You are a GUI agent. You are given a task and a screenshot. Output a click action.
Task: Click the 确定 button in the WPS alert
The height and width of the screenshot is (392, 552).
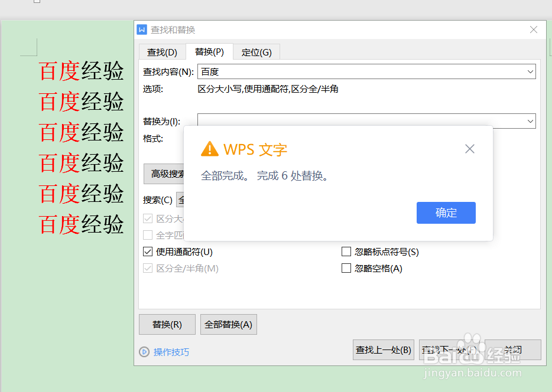446,213
